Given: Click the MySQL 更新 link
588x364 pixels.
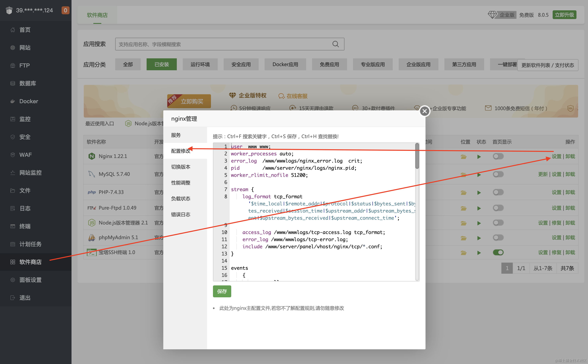Looking at the screenshot, I should click(543, 174).
